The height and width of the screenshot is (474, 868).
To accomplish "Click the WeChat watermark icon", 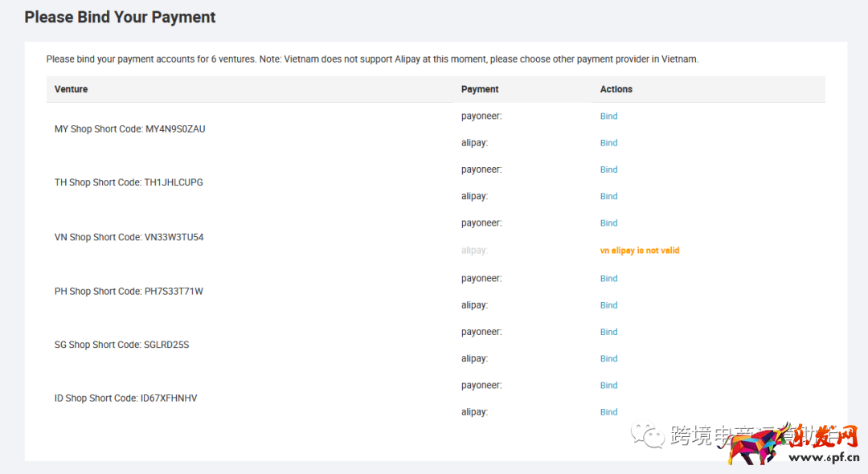I will [648, 435].
